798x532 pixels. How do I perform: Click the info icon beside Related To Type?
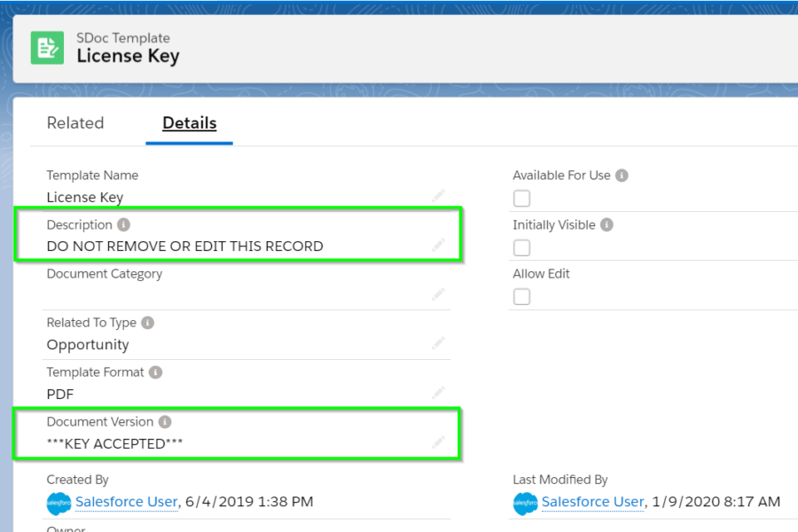(146, 323)
